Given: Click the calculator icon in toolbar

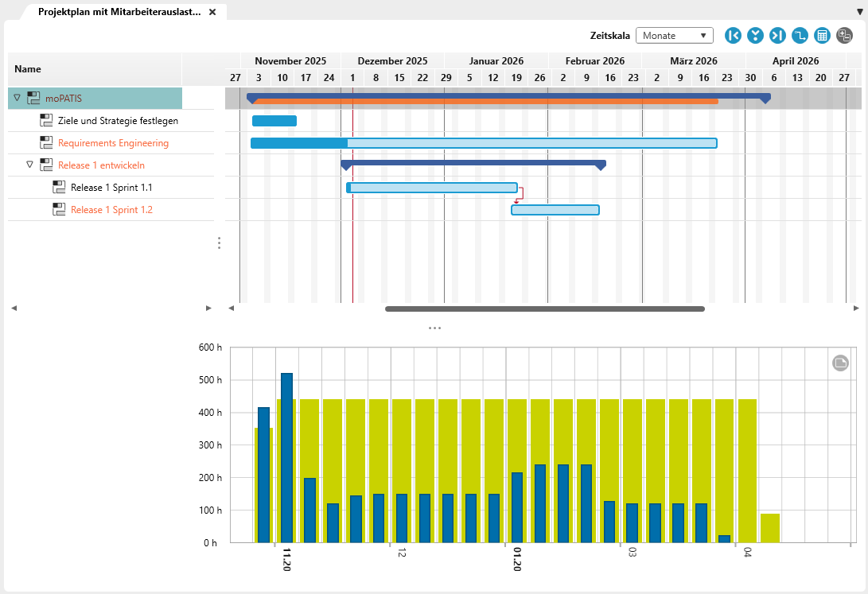Looking at the screenshot, I should [x=822, y=36].
